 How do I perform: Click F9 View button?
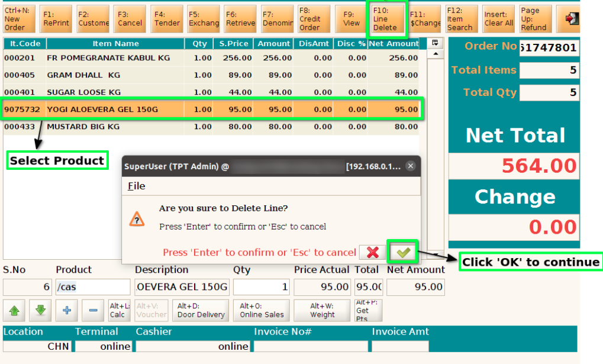(x=351, y=19)
